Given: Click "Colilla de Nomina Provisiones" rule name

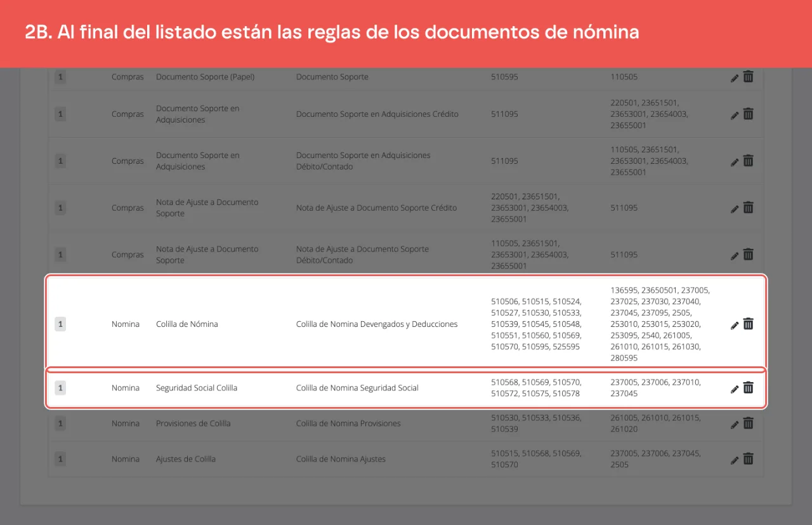Looking at the screenshot, I should [x=348, y=423].
